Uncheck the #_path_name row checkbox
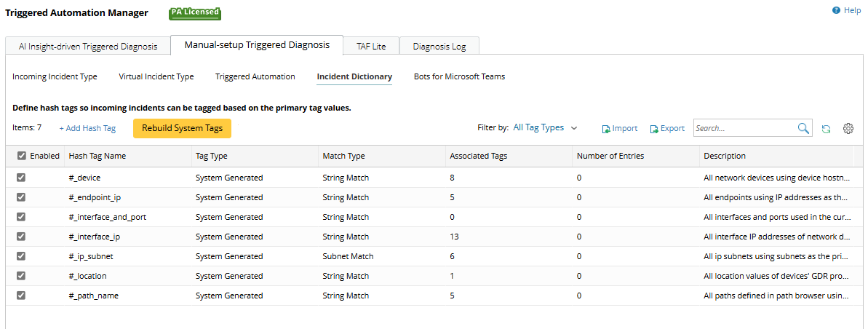The height and width of the screenshot is (329, 868). click(21, 296)
